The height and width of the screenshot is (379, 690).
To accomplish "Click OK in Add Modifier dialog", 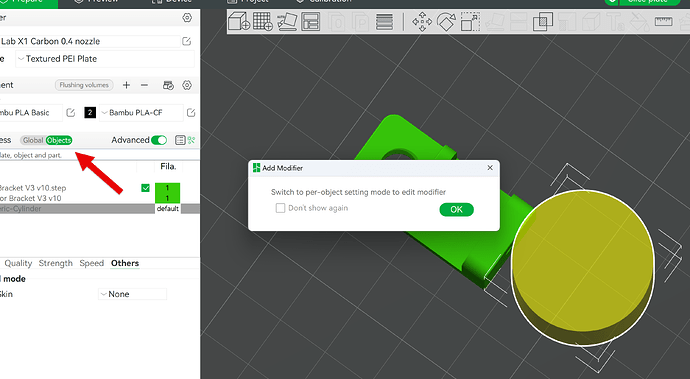I will pos(456,210).
